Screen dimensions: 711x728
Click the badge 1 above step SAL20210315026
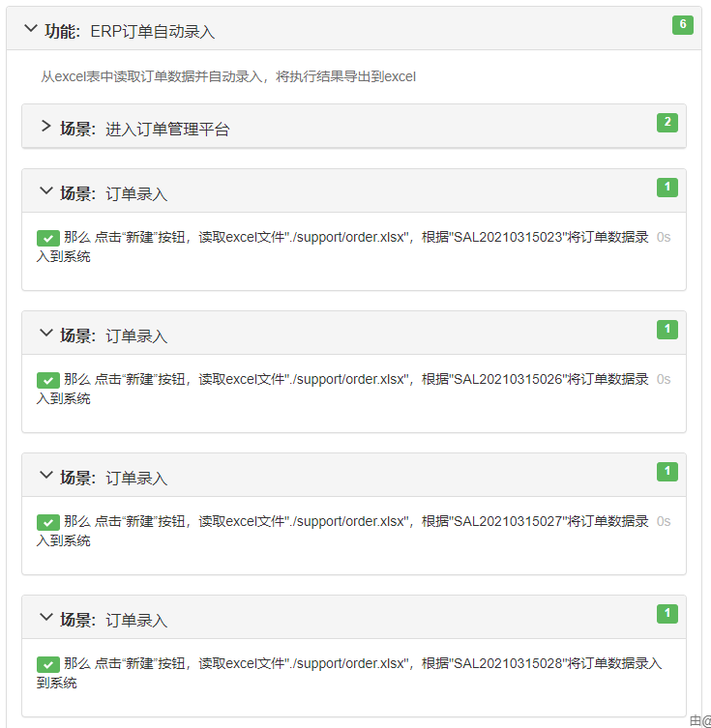(x=667, y=330)
